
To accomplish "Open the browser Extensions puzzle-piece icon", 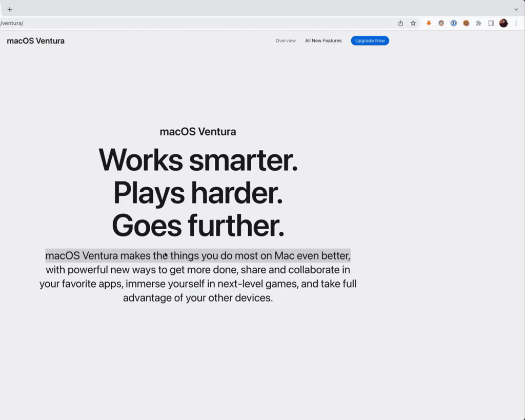I will click(x=478, y=23).
